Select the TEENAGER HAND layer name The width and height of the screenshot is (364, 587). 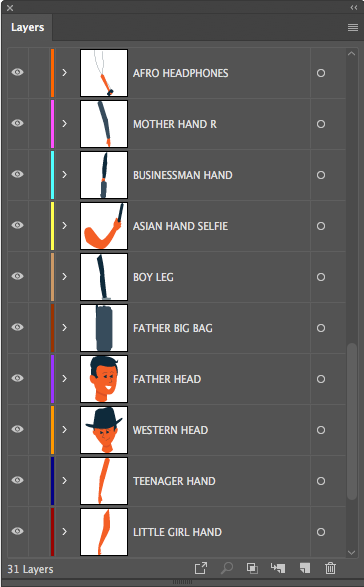coord(174,481)
